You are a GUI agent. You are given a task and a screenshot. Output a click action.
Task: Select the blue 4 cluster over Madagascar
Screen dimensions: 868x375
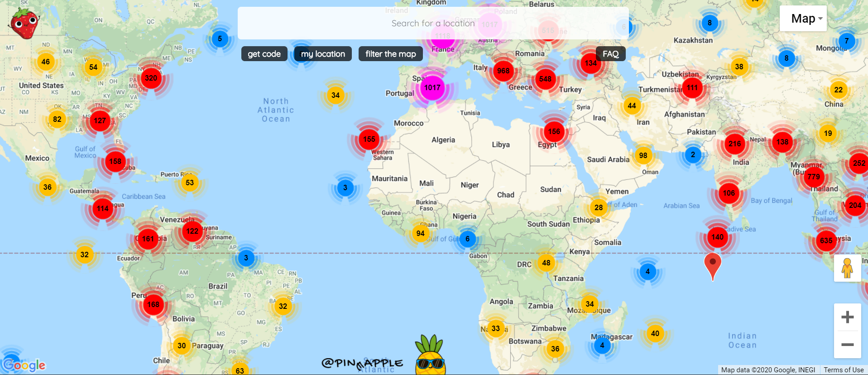click(x=602, y=345)
